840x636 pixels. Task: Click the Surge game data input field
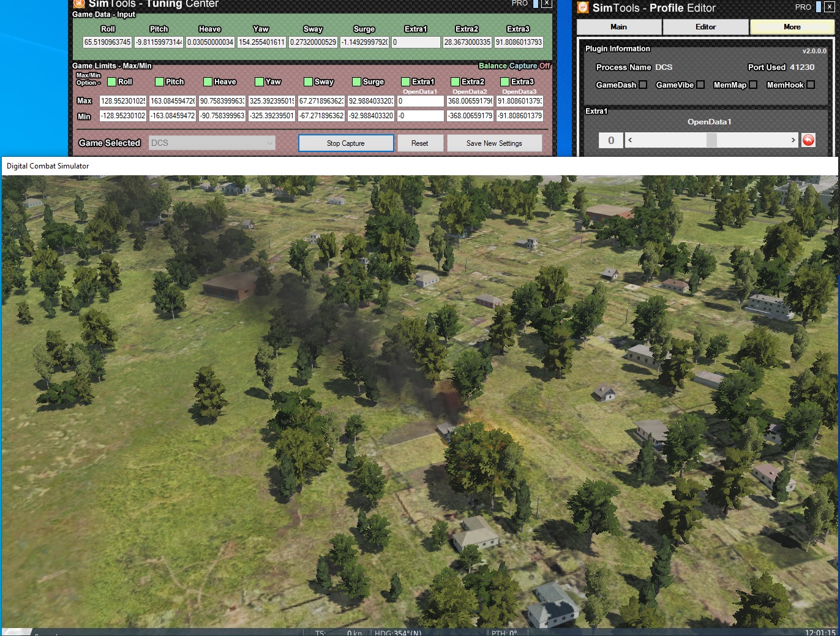point(364,42)
